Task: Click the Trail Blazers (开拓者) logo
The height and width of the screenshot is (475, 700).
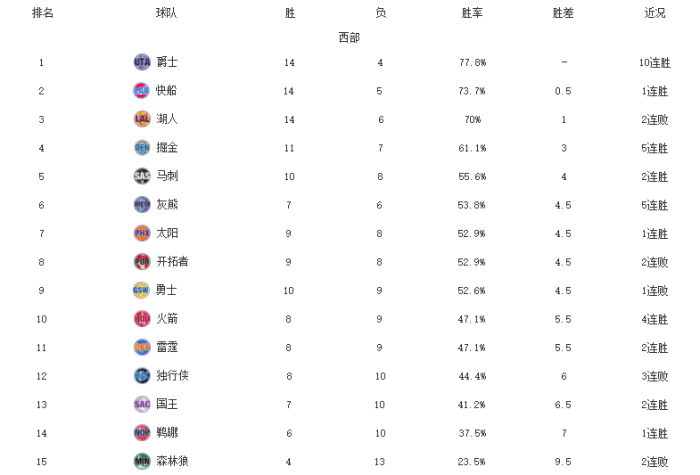Action: point(142,262)
